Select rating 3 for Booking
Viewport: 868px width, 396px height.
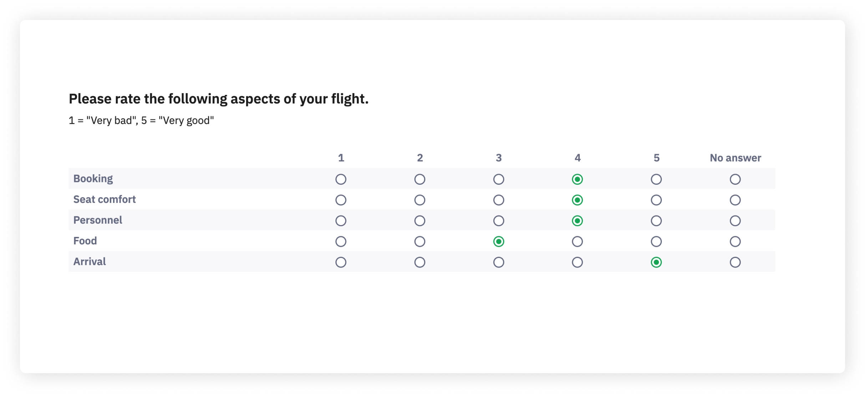[499, 178]
